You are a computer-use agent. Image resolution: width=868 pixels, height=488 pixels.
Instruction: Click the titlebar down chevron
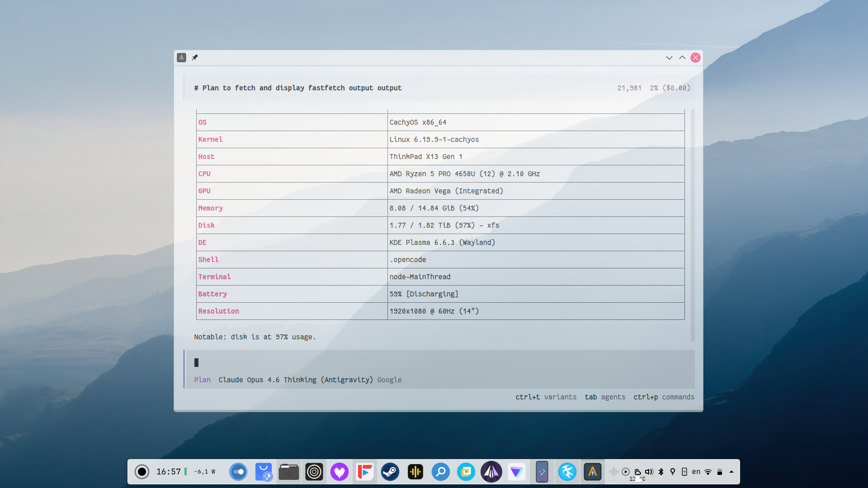pyautogui.click(x=669, y=57)
